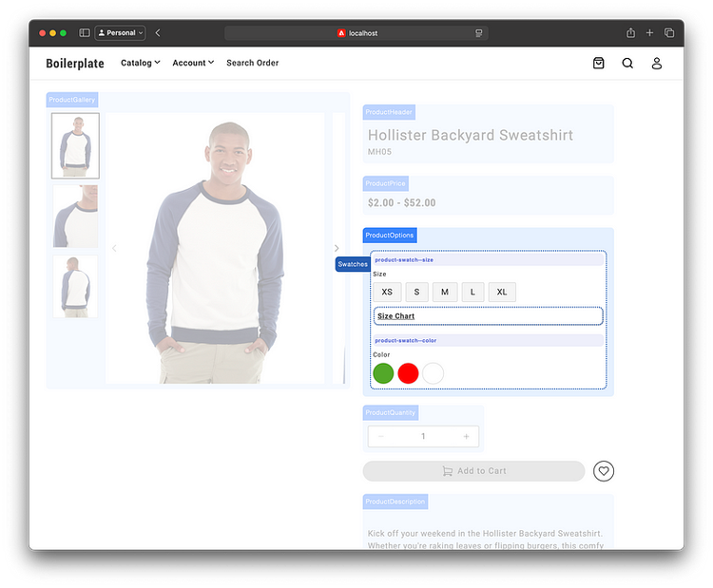Click the MH05 SKU text
The height and width of the screenshot is (588, 713).
point(379,152)
